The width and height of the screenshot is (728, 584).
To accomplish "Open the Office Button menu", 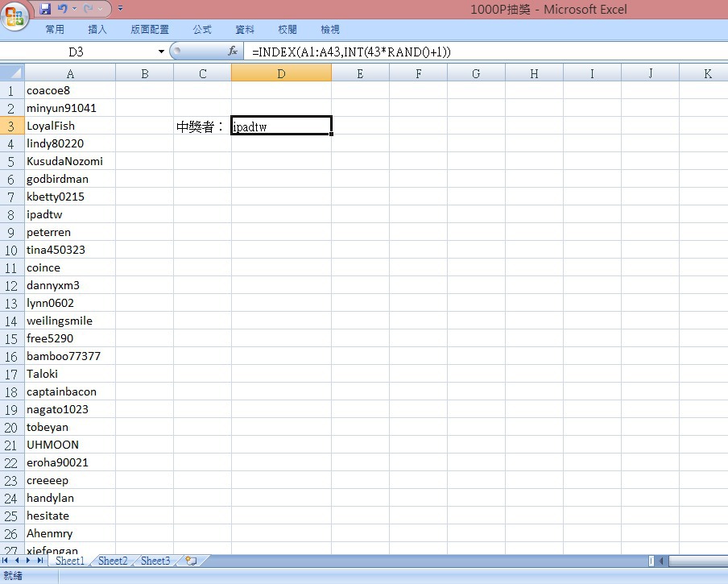I will (x=14, y=17).
